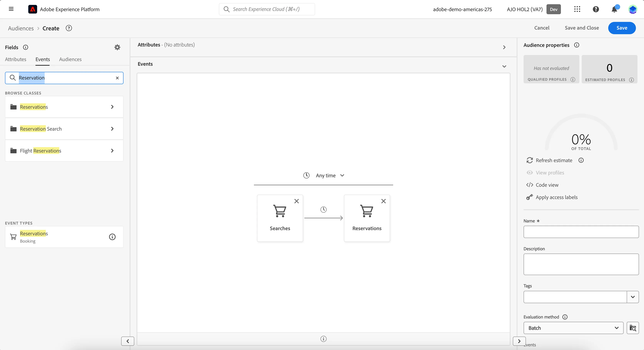Collapse the Events section chevron
The height and width of the screenshot is (350, 644).
point(504,66)
